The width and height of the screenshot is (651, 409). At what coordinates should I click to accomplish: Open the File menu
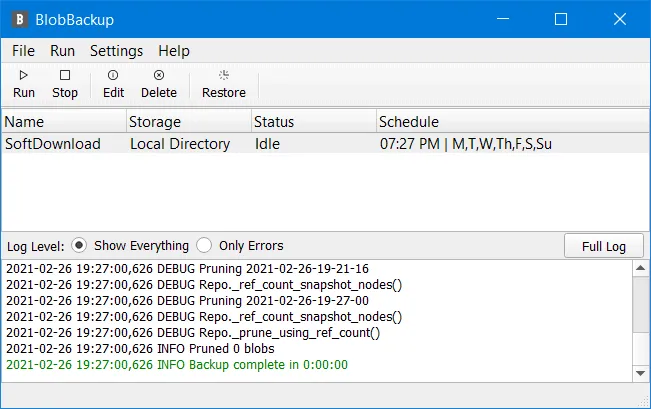point(23,51)
